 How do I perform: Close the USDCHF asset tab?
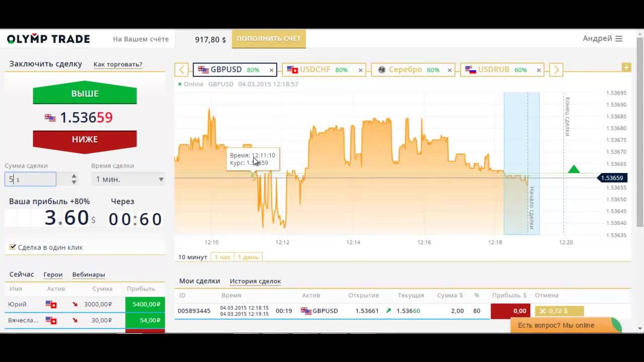[x=360, y=70]
